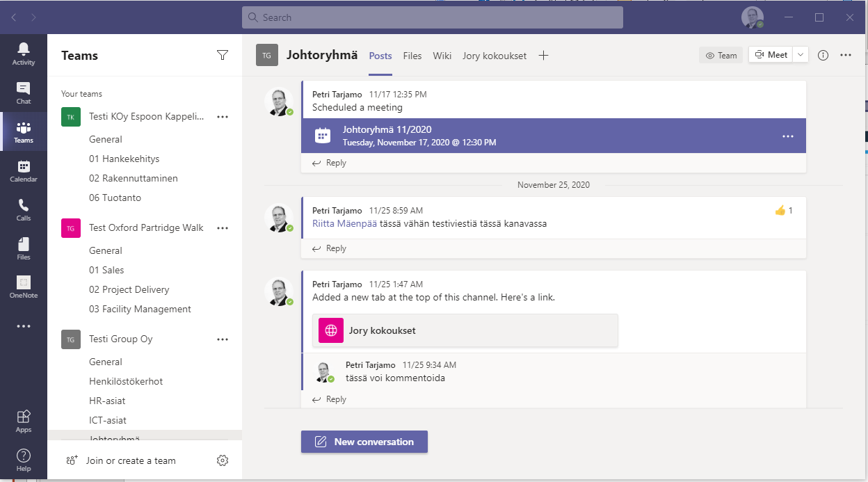
Task: Open manage teams settings gear
Action: point(223,460)
